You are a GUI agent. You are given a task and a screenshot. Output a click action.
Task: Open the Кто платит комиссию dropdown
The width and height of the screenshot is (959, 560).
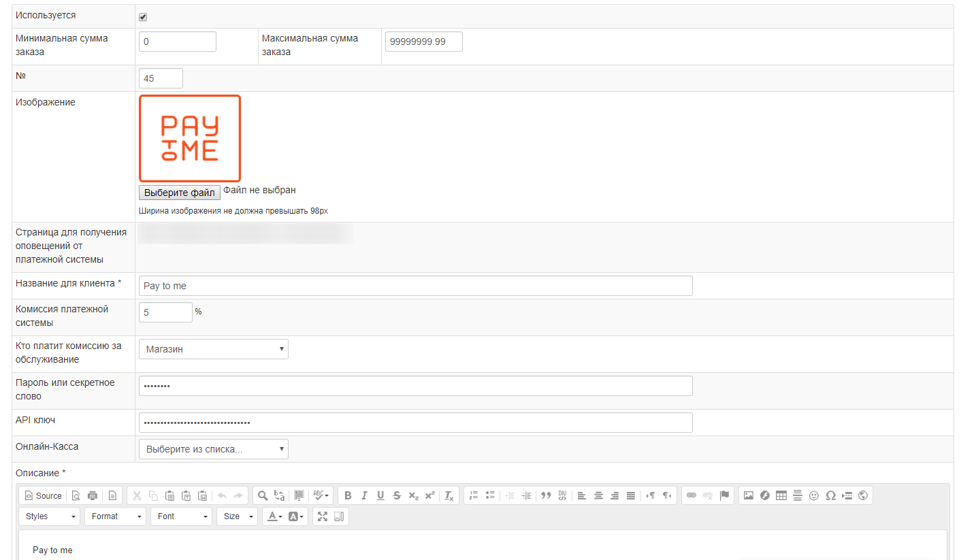(213, 349)
